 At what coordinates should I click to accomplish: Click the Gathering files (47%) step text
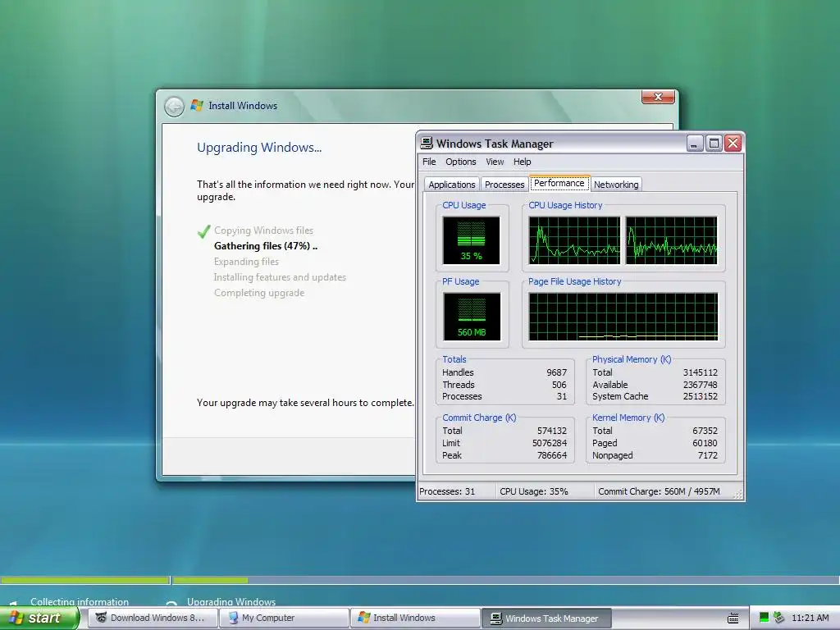pos(266,246)
